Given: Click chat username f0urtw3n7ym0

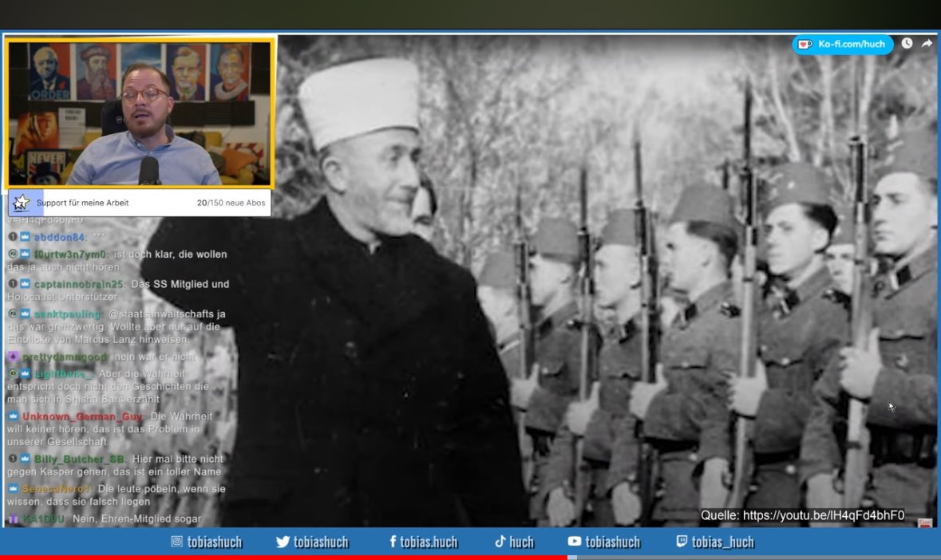Looking at the screenshot, I should tap(70, 254).
